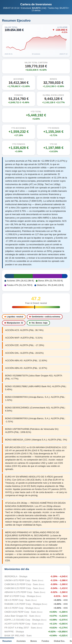Viewport: 72px width, 644px height.
Task: Toggle the Liquidez: neutral pill
Action: point(14,317)
